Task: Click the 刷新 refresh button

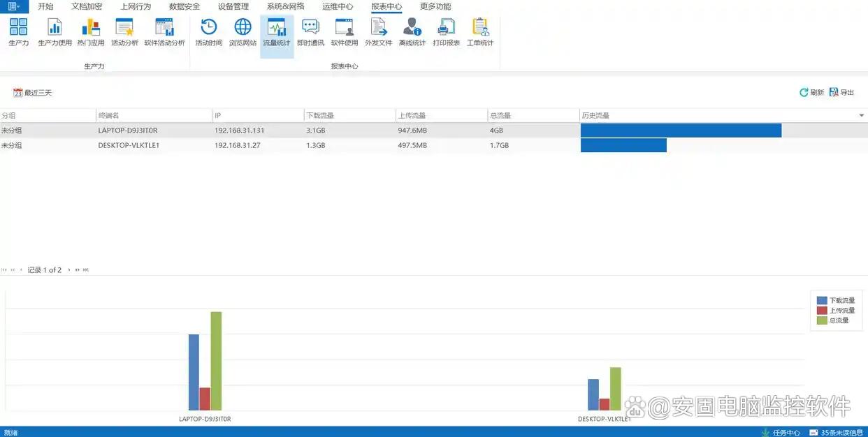Action: (x=811, y=93)
